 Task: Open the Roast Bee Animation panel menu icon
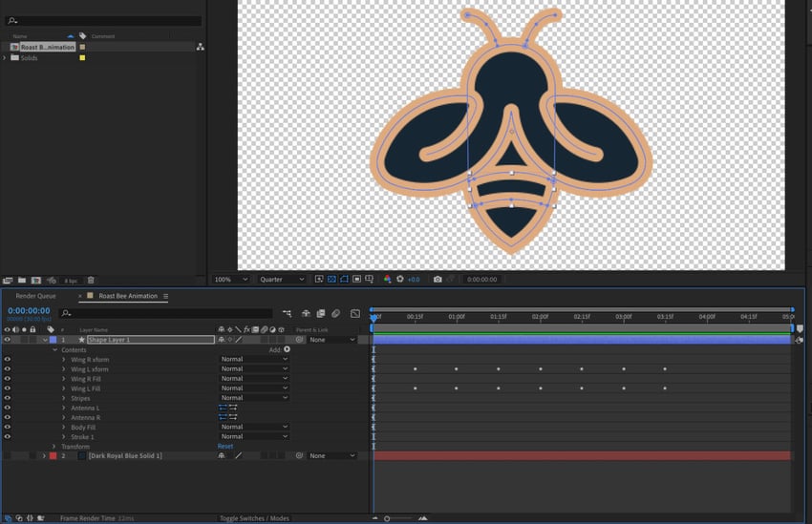point(165,297)
